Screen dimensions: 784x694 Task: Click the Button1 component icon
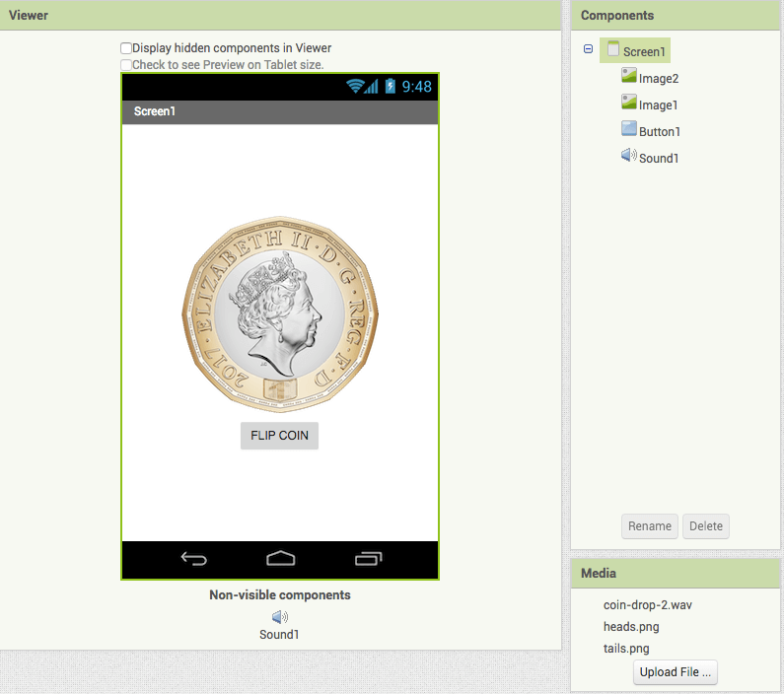(628, 128)
